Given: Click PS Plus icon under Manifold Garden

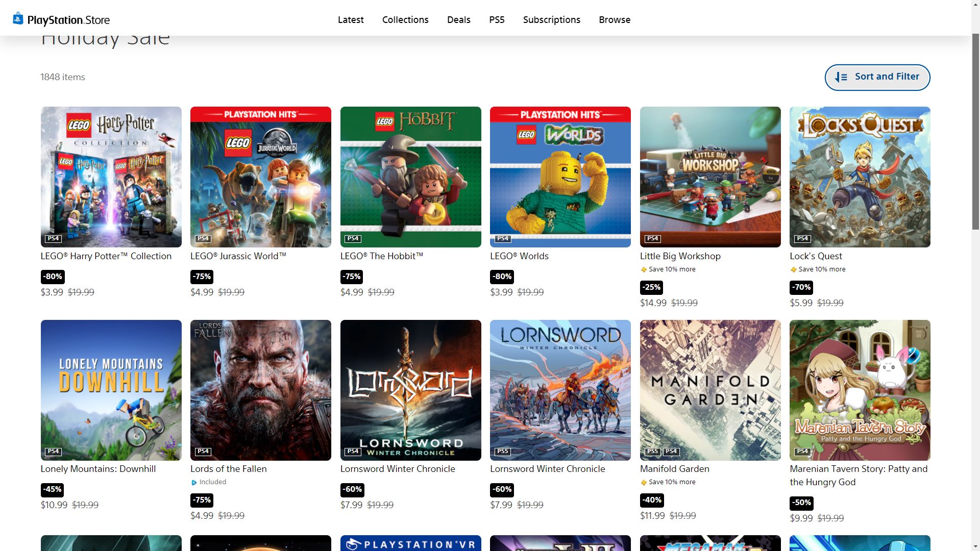Looking at the screenshot, I should 644,482.
